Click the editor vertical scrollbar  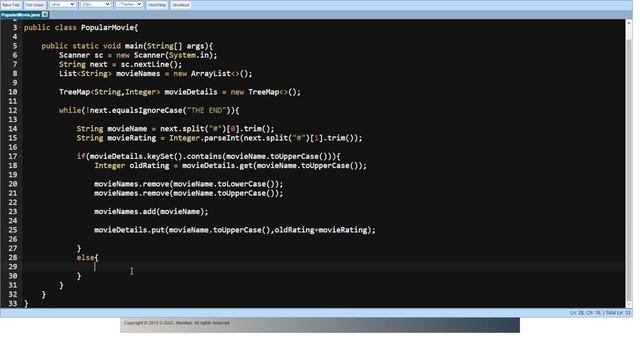[629, 163]
